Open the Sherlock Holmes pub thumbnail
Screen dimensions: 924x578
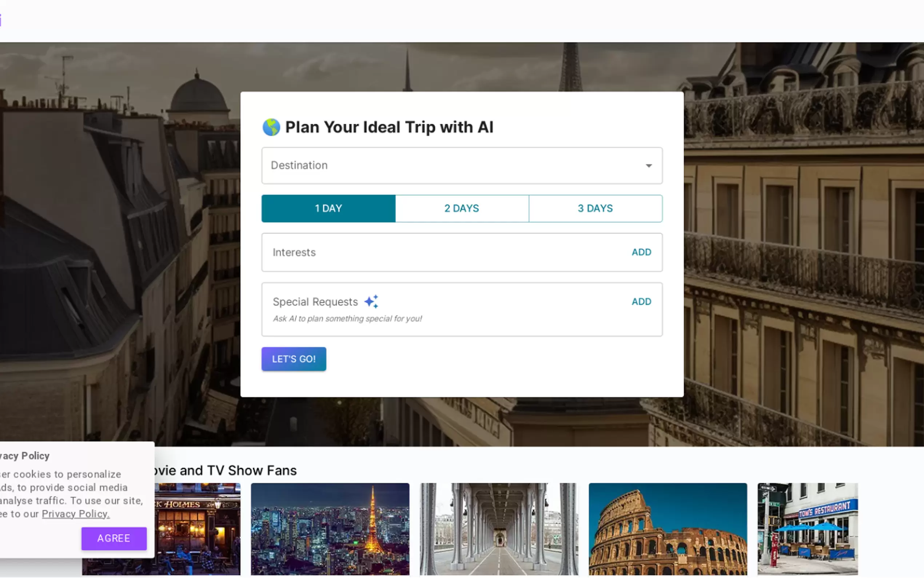pyautogui.click(x=198, y=529)
